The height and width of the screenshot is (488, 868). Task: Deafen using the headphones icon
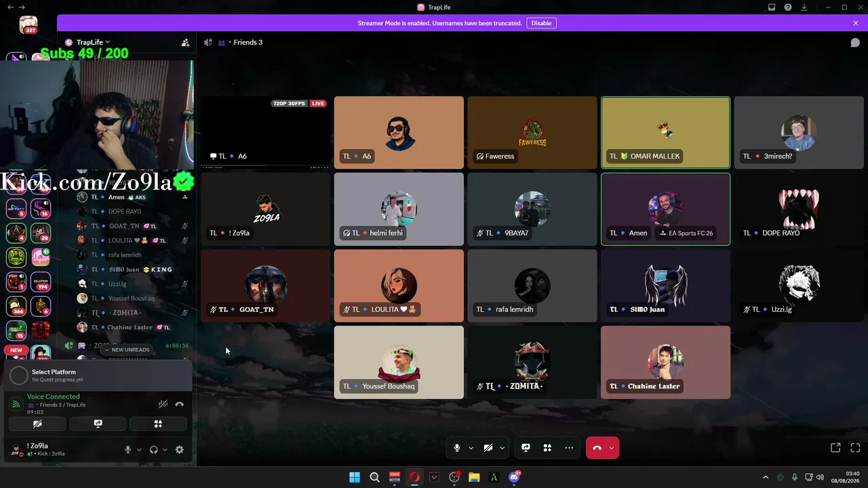tap(153, 449)
